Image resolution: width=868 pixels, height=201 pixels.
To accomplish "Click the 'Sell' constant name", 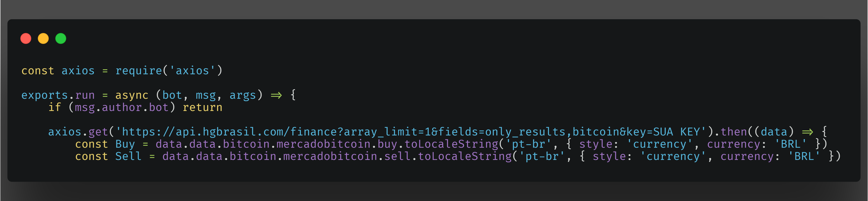I will click(x=128, y=156).
